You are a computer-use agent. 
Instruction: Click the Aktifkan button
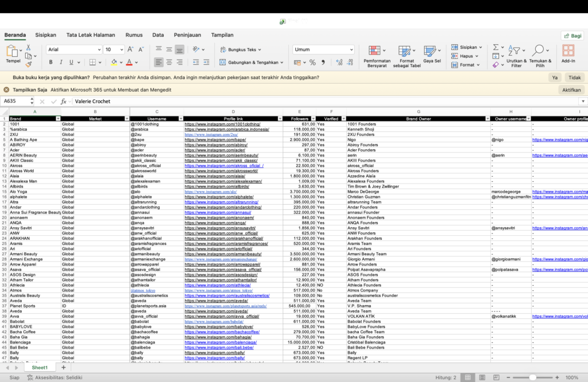click(571, 90)
